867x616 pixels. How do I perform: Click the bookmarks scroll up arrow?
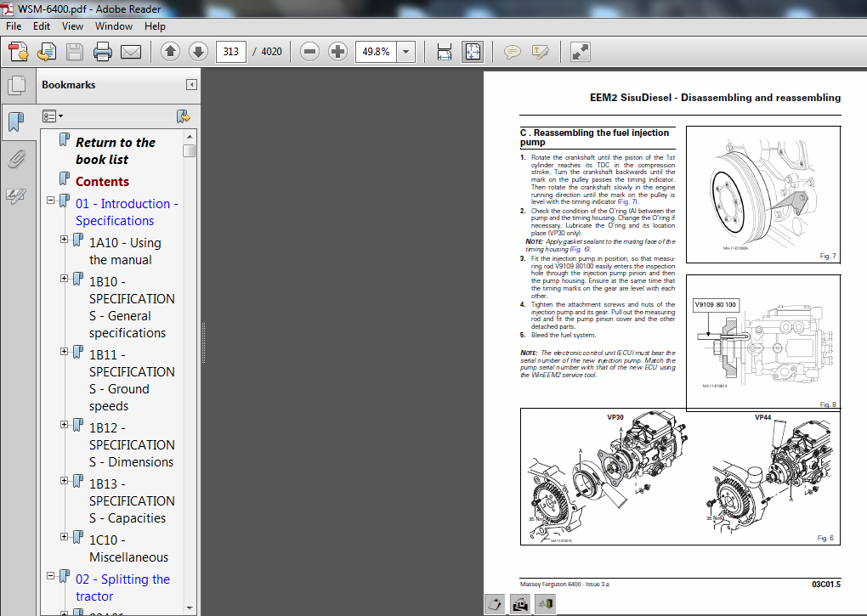click(189, 137)
